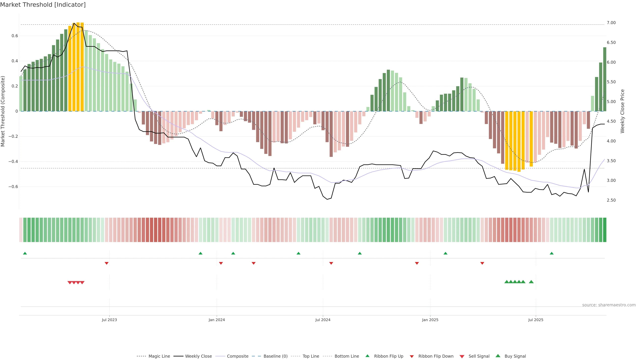Toggle Weekly Close series in legend
Image resolution: width=644 pixels, height=362 pixels.
[x=198, y=356]
